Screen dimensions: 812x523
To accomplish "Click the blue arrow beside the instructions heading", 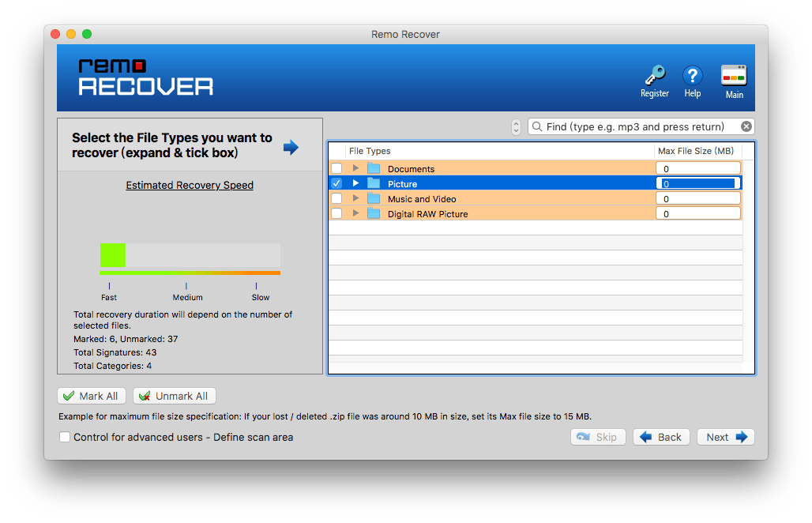I will (x=291, y=147).
